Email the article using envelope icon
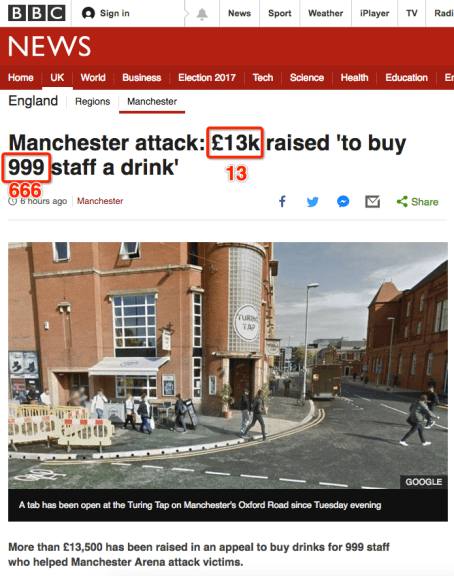Image resolution: width=454 pixels, height=576 pixels. [x=372, y=202]
